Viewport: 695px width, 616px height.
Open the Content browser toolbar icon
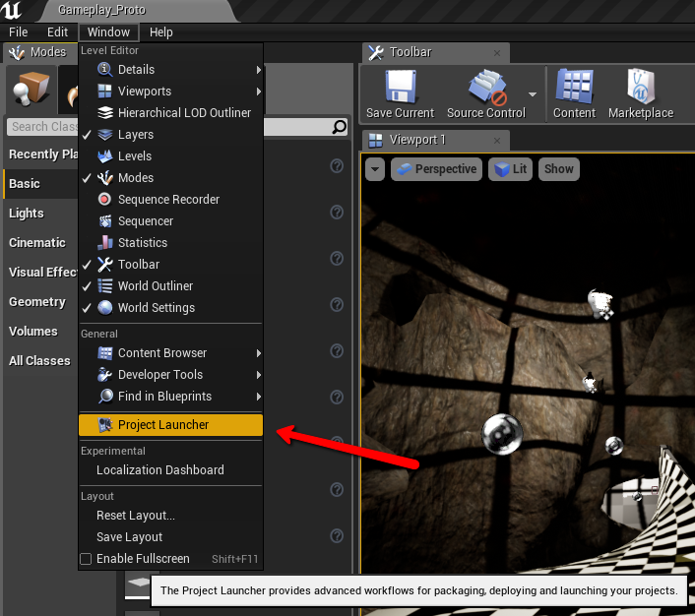(575, 87)
